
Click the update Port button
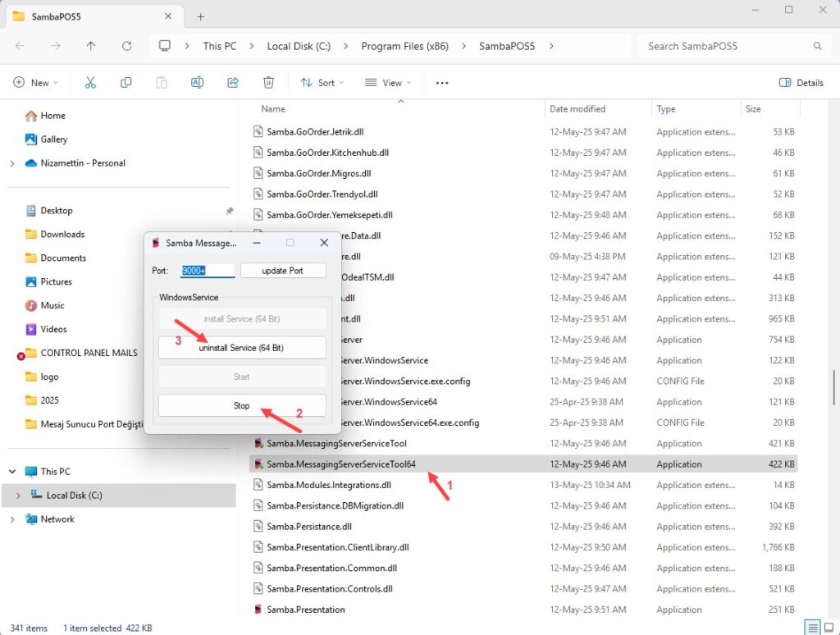(x=283, y=271)
